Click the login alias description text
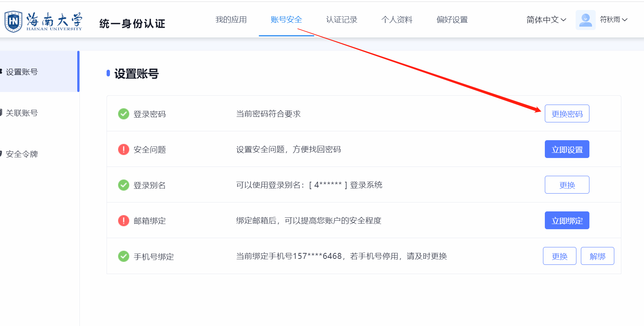The image size is (644, 326). (x=309, y=185)
